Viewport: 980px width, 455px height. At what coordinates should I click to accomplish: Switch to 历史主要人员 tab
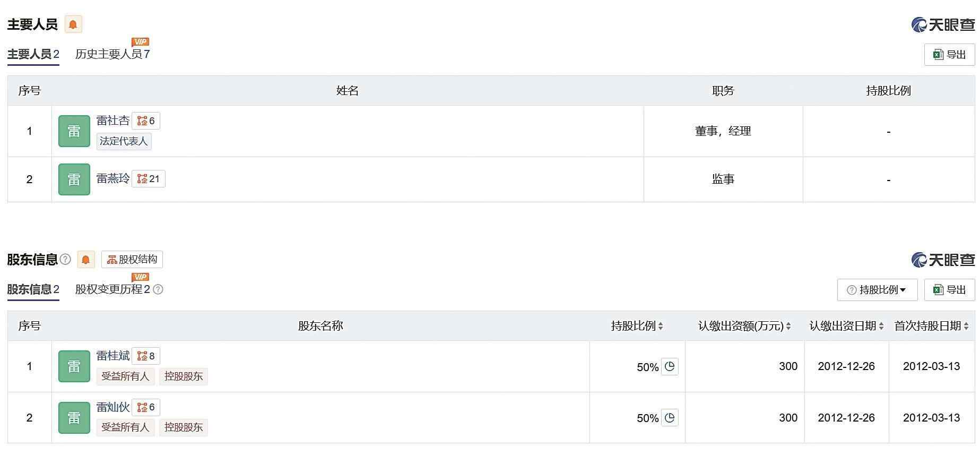[112, 54]
